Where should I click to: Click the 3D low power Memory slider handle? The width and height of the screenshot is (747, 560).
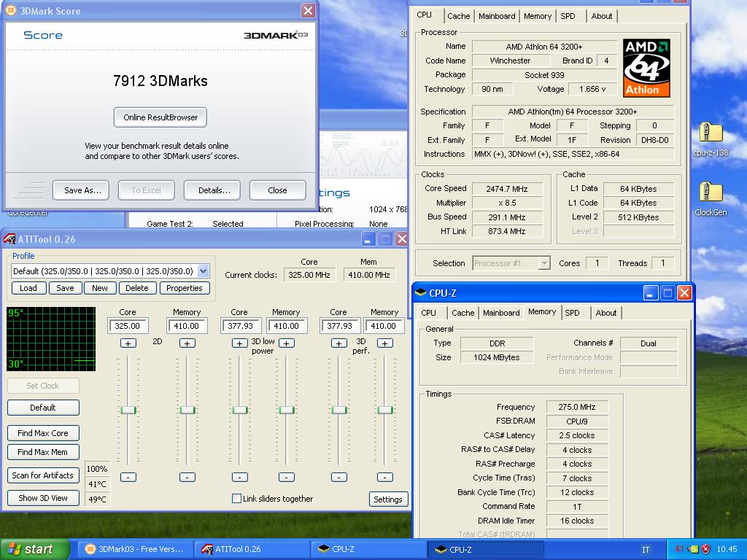[286, 410]
